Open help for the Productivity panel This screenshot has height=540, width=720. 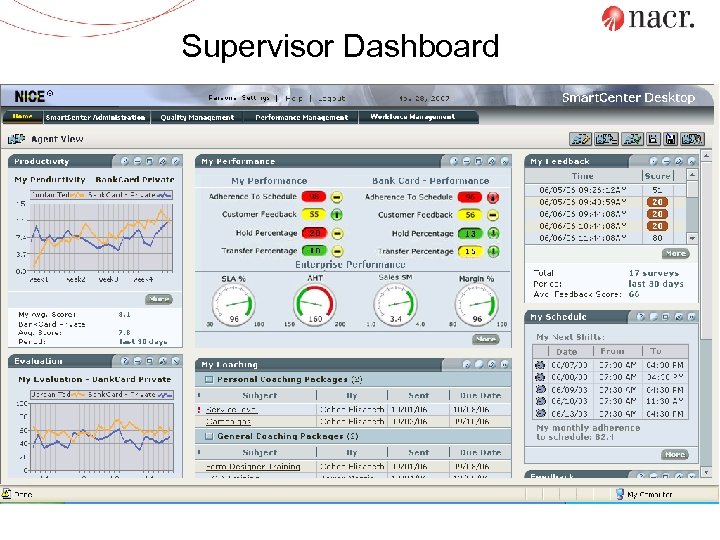(125, 161)
